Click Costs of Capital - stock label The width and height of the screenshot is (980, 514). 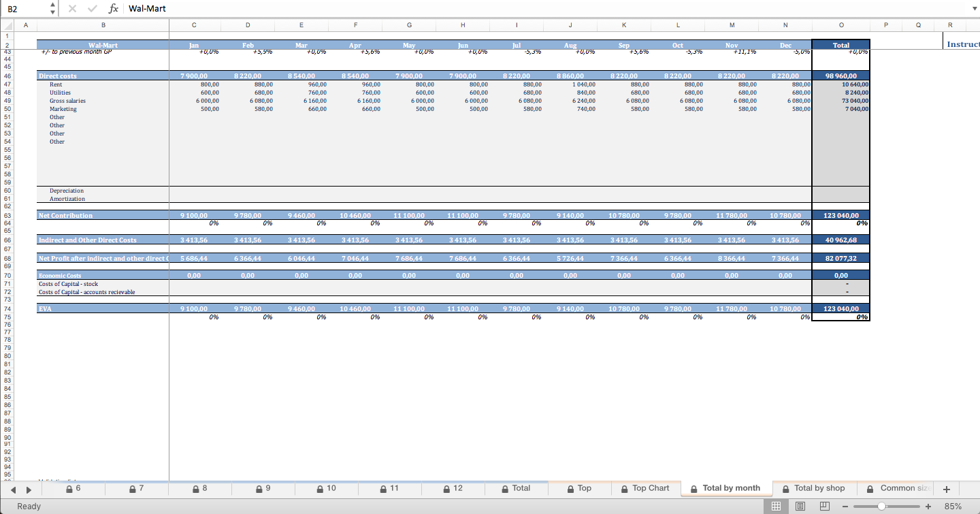tap(68, 284)
